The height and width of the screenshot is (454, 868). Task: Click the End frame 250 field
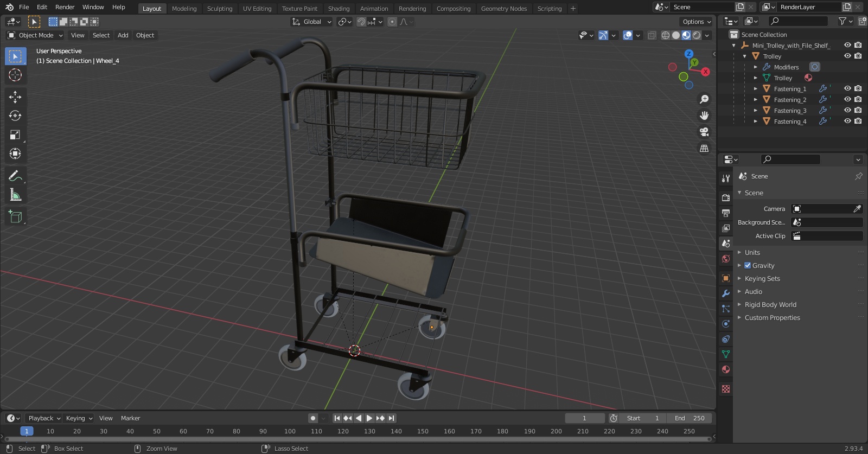[690, 418]
